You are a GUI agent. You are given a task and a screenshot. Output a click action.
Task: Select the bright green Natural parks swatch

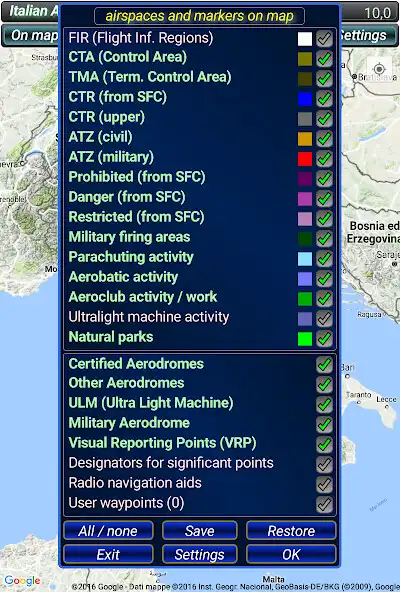[305, 339]
